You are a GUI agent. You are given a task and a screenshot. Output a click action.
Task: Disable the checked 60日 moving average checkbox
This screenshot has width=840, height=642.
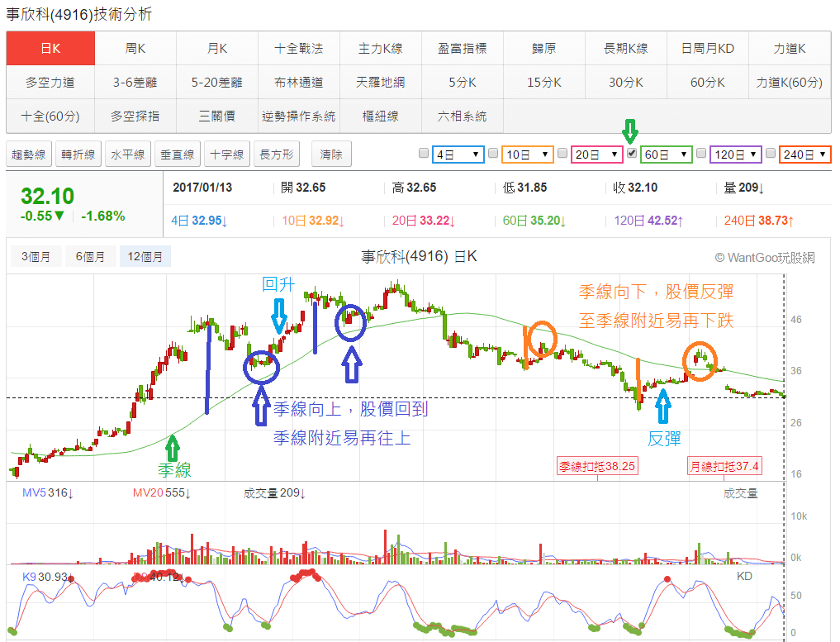click(x=632, y=154)
